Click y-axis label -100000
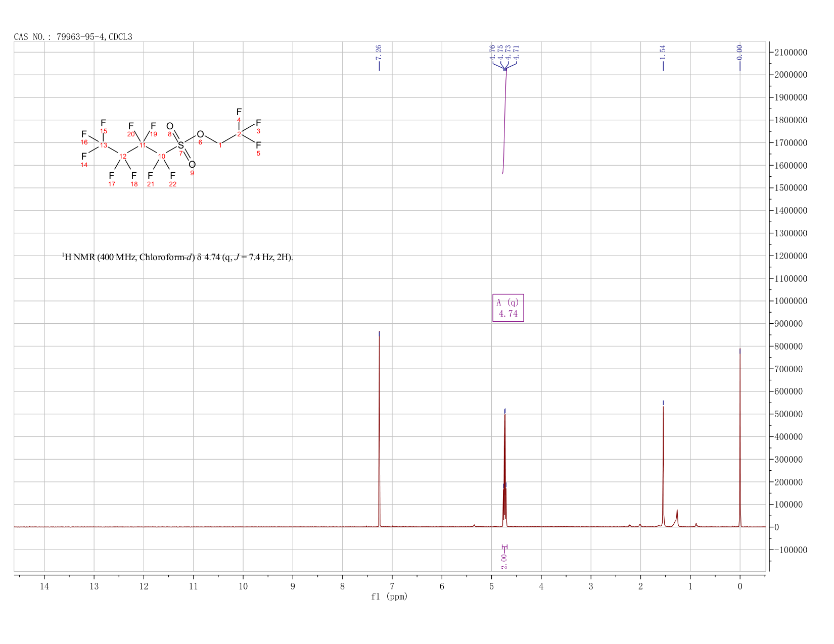 [x=790, y=550]
